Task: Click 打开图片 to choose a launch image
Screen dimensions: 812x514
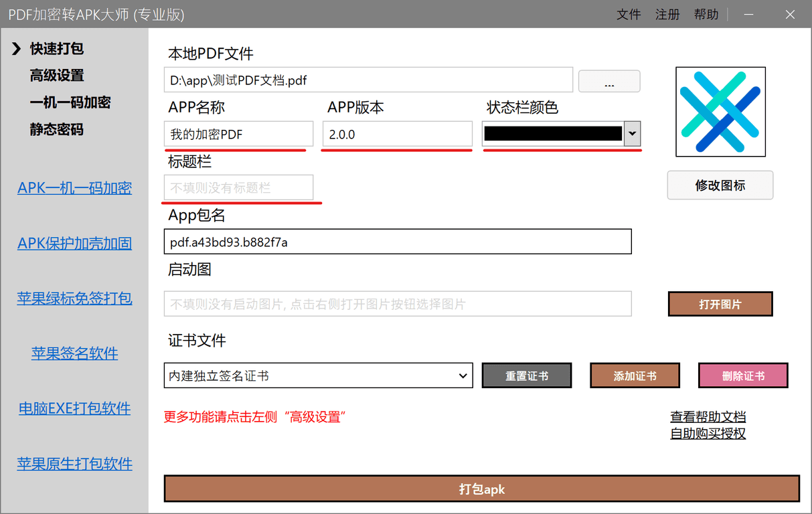Action: click(x=720, y=304)
